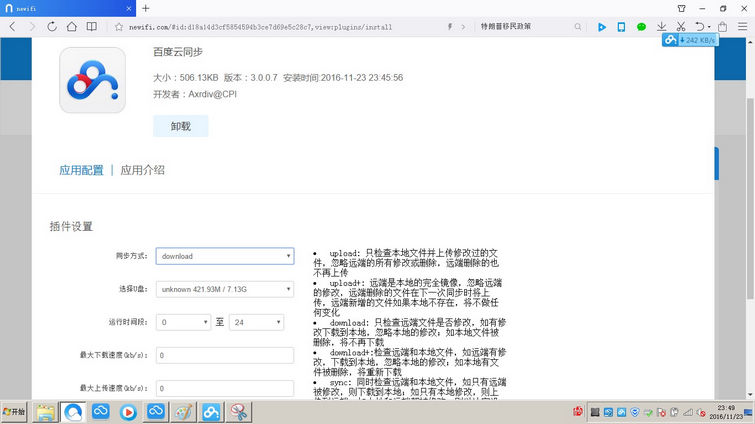Image resolution: width=755 pixels, height=424 pixels.
Task: Click the browser forward arrow
Action: click(32, 26)
